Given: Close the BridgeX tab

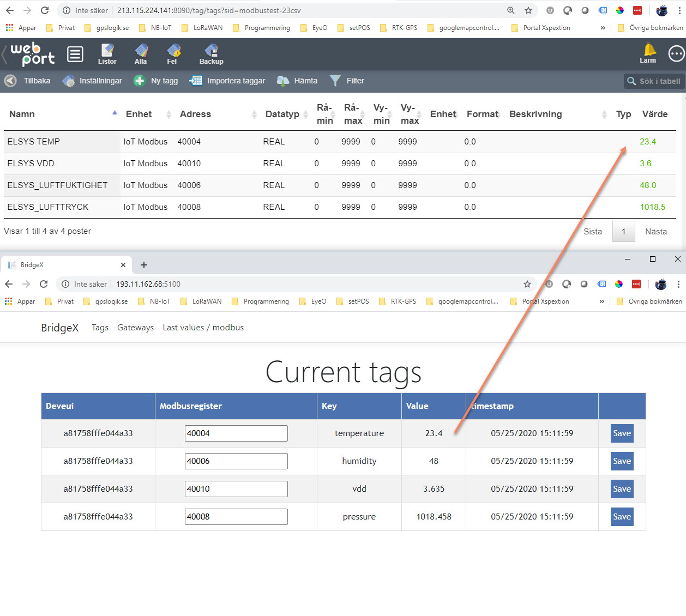Looking at the screenshot, I should 123,265.
